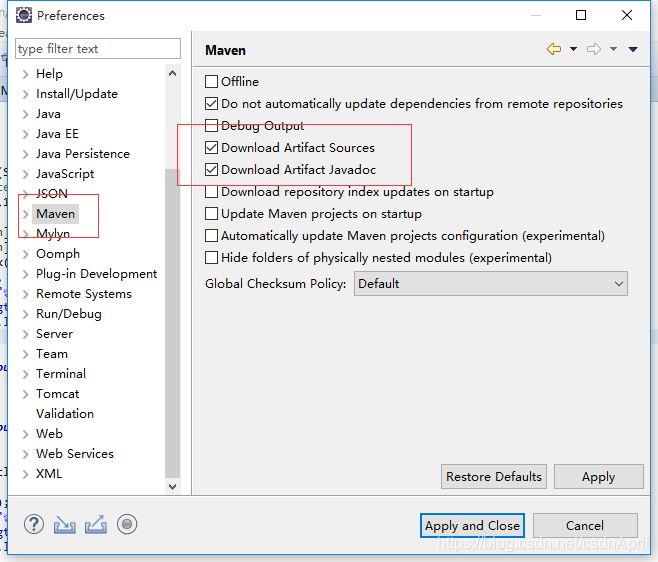
Task: Open forward history dropdown arrow
Action: coord(613,49)
